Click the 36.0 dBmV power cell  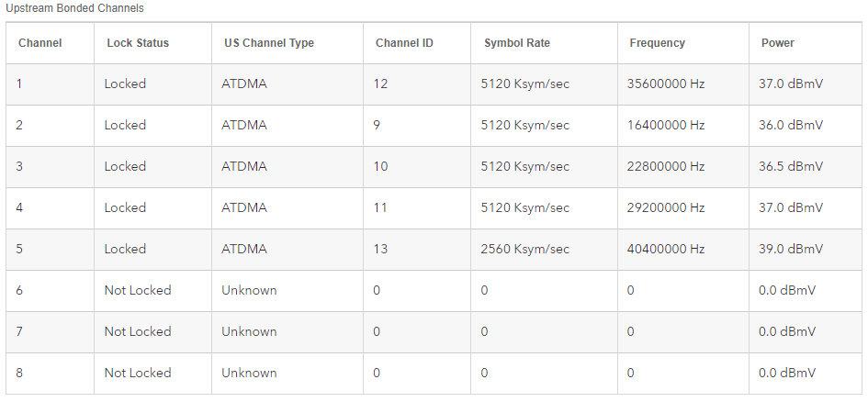(x=790, y=126)
